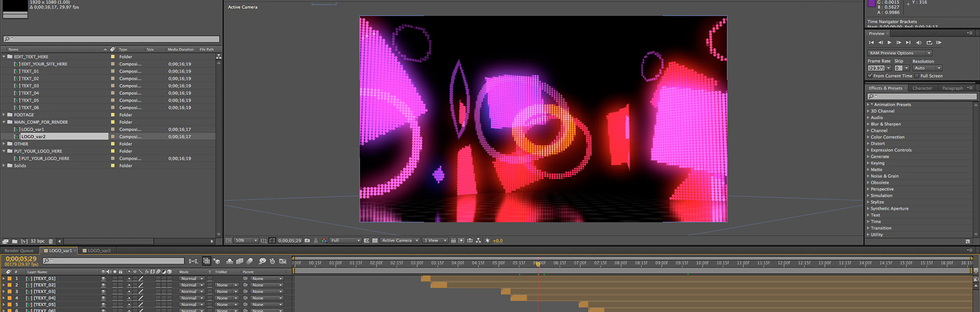This screenshot has width=980, height=312.
Task: Toggle the loop playback icon
Action: [x=929, y=43]
